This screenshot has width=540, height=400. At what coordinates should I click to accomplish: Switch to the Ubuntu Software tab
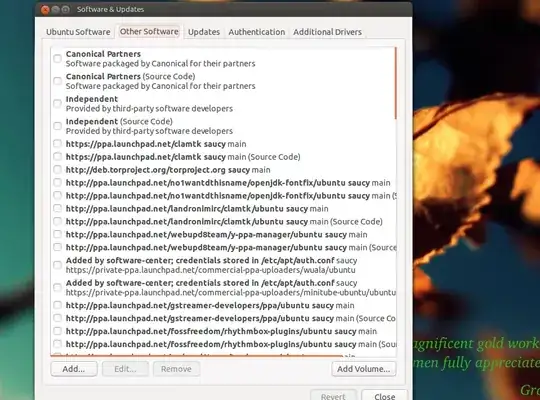[x=78, y=32]
